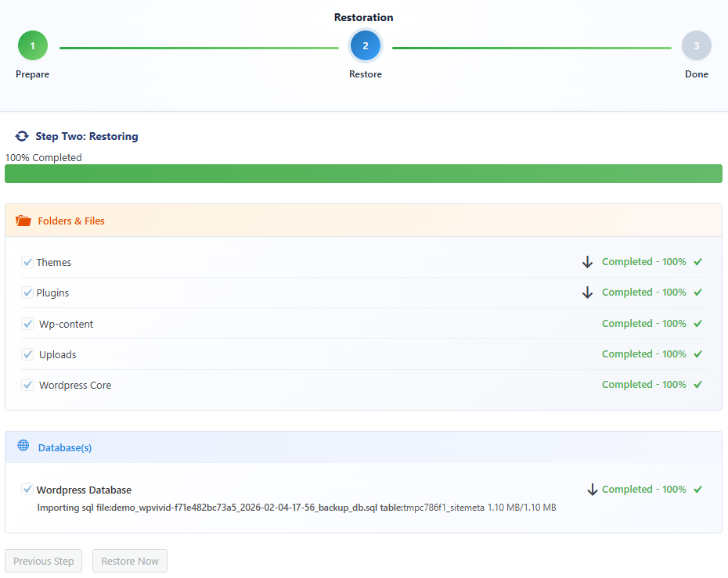
Task: Click the orange folder icon beside Folders & Files
Action: 23,220
